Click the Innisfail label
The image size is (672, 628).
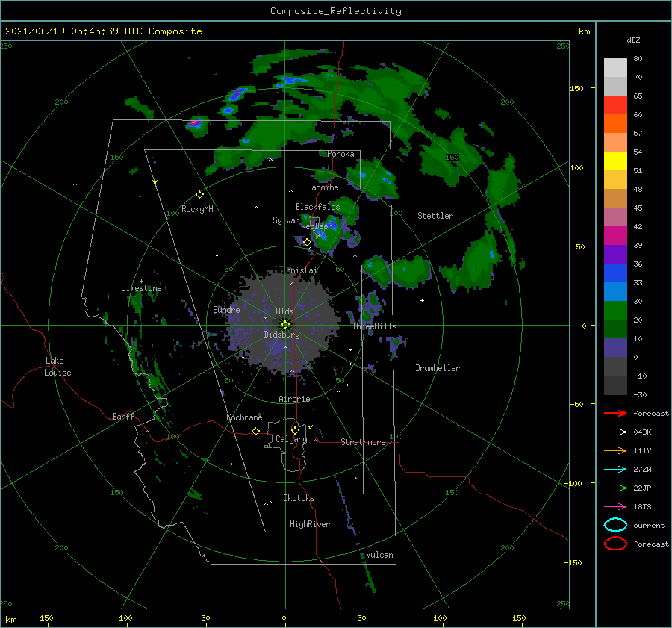[302, 270]
